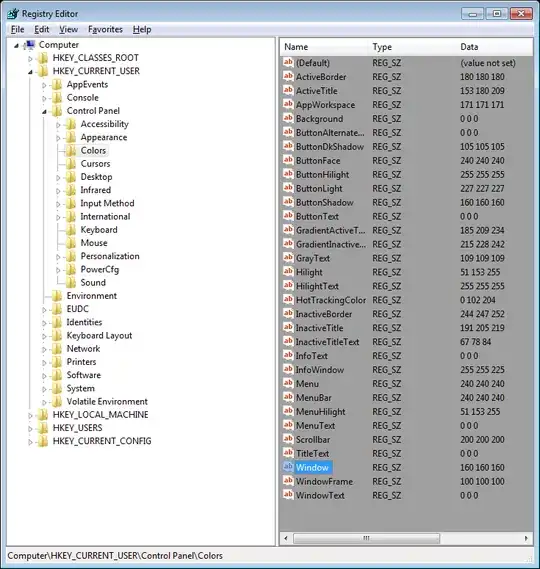The height and width of the screenshot is (569, 540).
Task: Click the Computer root icon in tree
Action: click(29, 45)
